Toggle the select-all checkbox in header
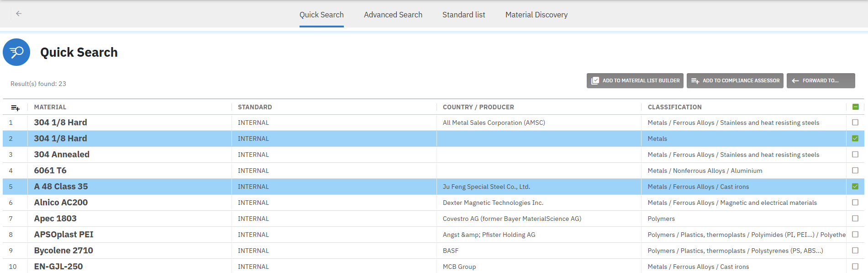 pyautogui.click(x=855, y=107)
